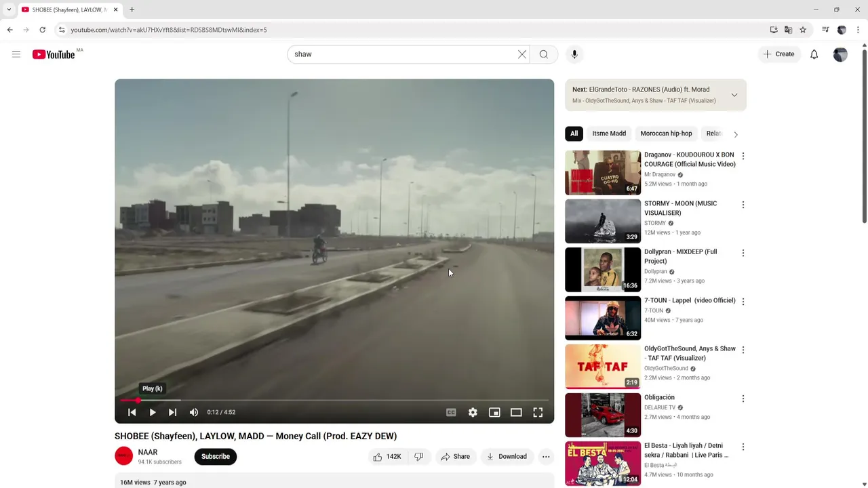The height and width of the screenshot is (488, 868).
Task: Open Draganov KOUDOUROU video thumbnail
Action: tap(603, 172)
